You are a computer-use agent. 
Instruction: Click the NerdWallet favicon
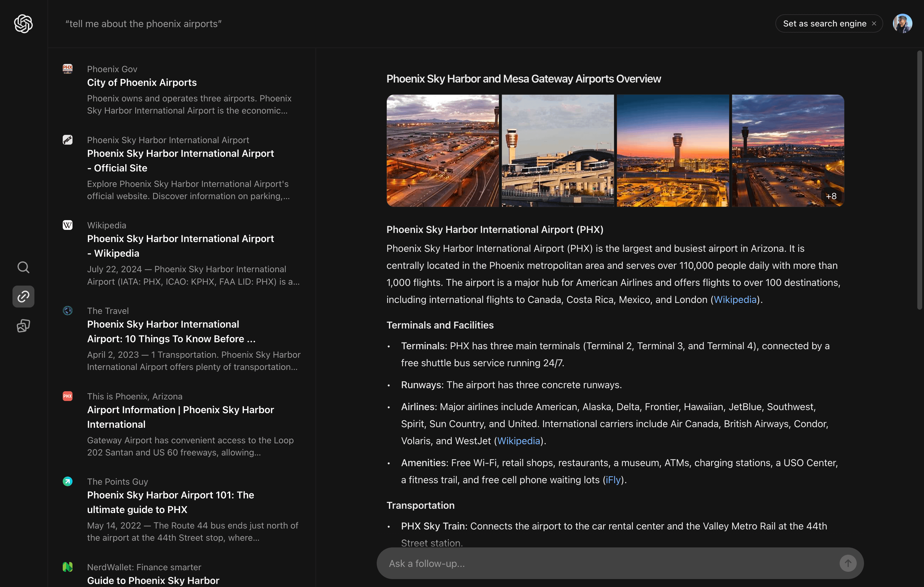(x=68, y=567)
